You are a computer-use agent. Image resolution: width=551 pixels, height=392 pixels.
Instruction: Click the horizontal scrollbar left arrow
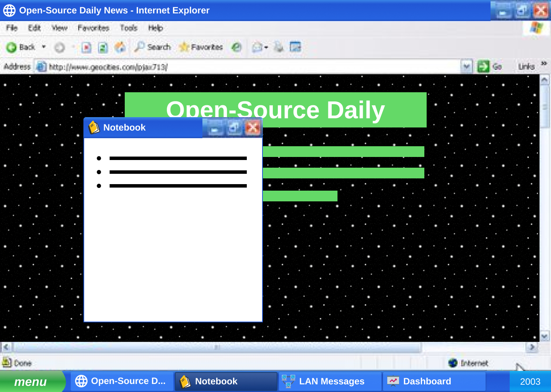tap(6, 347)
